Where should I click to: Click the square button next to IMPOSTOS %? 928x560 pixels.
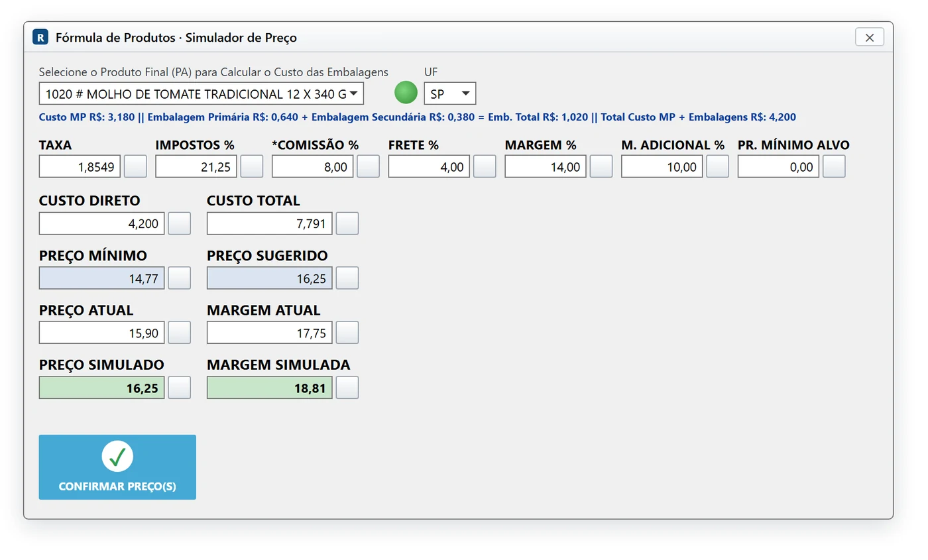point(252,166)
